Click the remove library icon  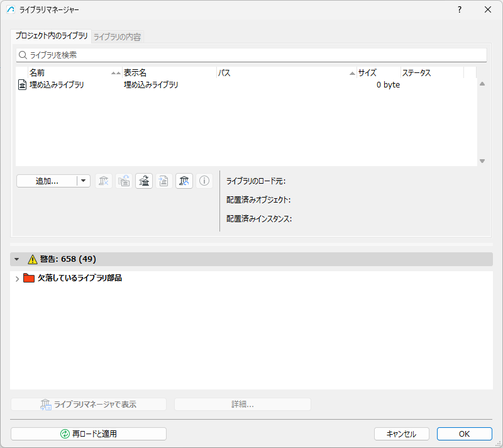[x=104, y=181]
